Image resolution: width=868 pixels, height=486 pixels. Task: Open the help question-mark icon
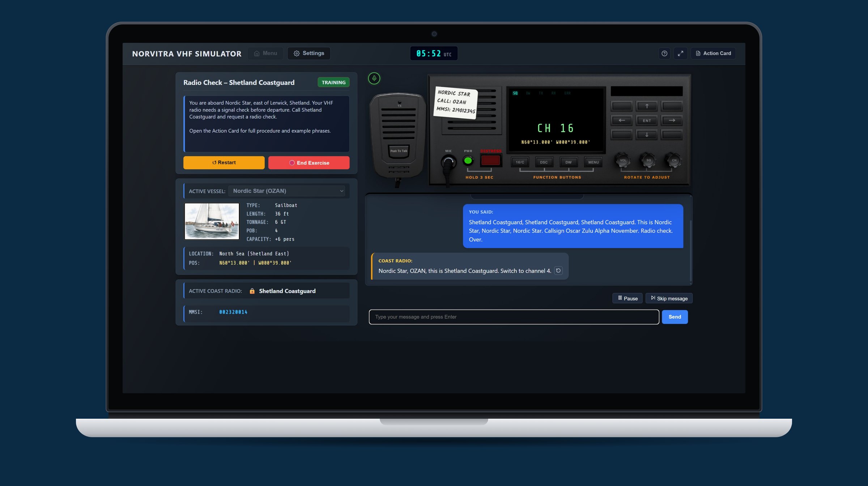(x=664, y=53)
